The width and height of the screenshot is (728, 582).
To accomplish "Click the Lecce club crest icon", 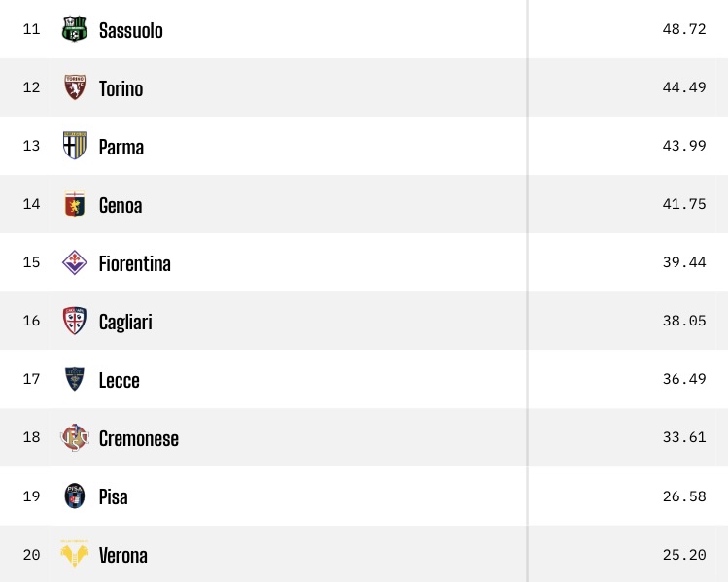I will pos(75,380).
